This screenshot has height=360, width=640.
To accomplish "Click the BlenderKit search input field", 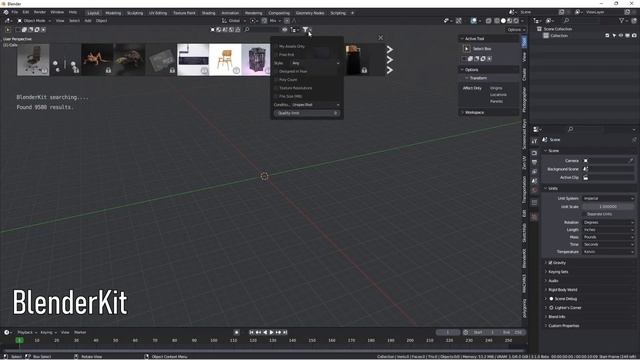I will click(264, 29).
